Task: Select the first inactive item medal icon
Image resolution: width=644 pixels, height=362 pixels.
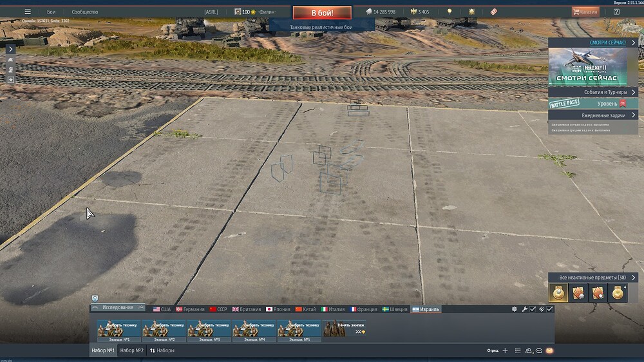Action: (558, 293)
